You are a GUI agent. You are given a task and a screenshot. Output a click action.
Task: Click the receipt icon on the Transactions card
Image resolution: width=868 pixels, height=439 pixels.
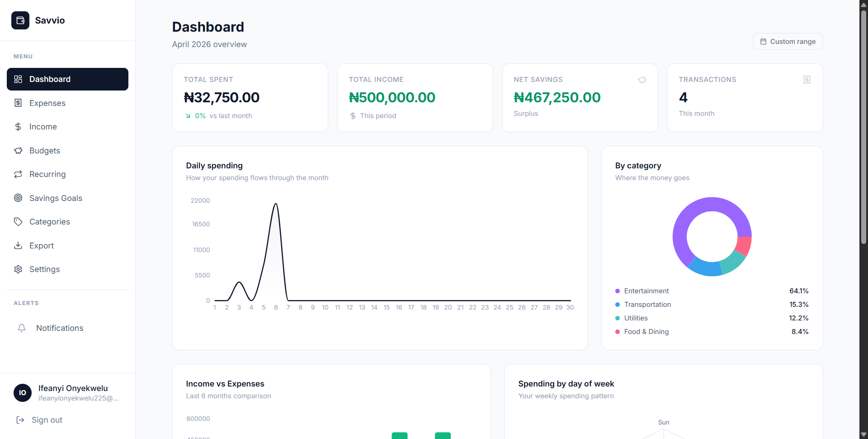click(807, 80)
